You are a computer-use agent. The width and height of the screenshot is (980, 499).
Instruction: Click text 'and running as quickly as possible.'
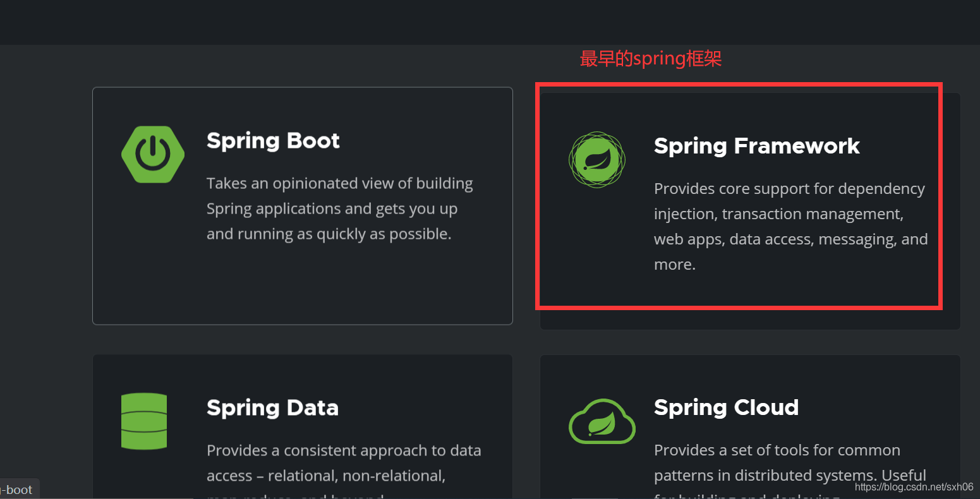(329, 234)
